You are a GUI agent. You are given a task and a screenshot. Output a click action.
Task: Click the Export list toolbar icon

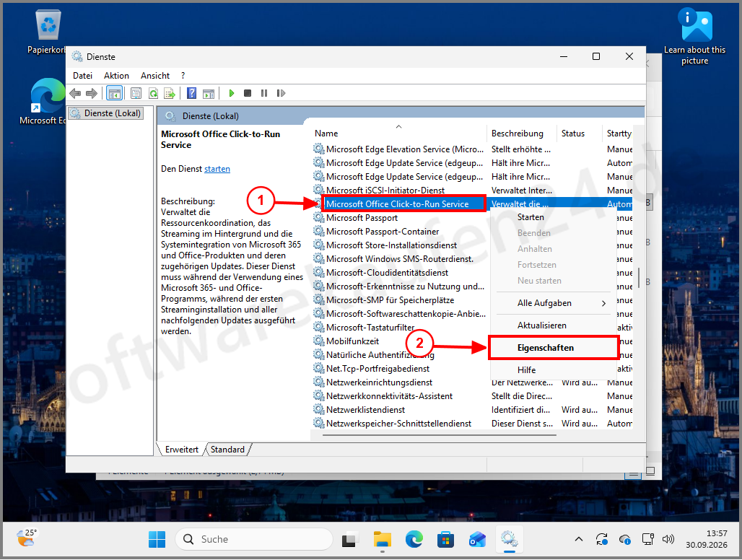click(x=170, y=93)
